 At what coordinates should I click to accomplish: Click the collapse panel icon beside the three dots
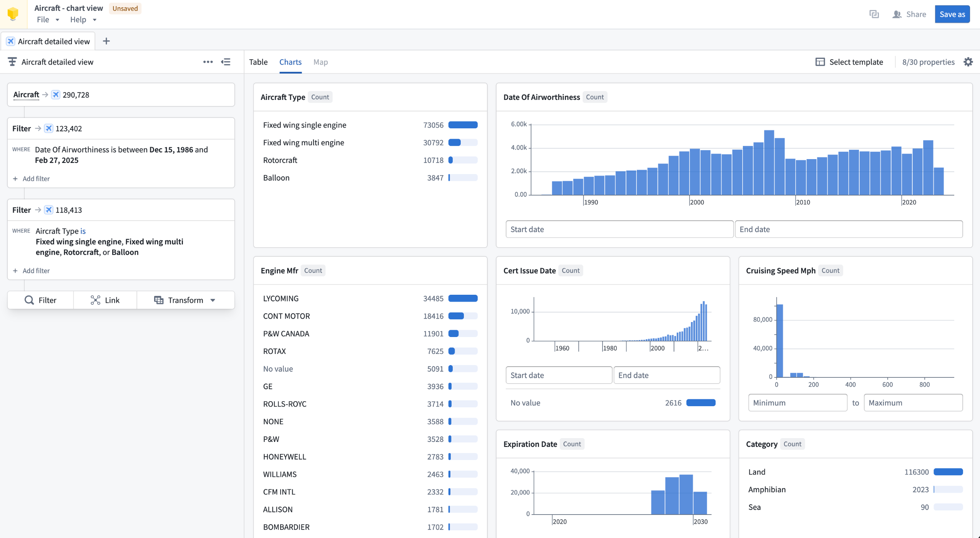coord(226,62)
